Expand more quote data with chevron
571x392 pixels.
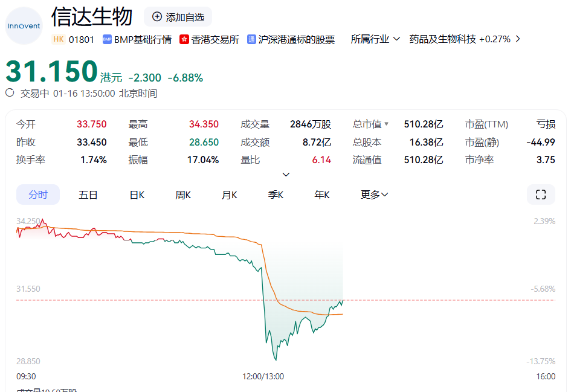(x=286, y=175)
